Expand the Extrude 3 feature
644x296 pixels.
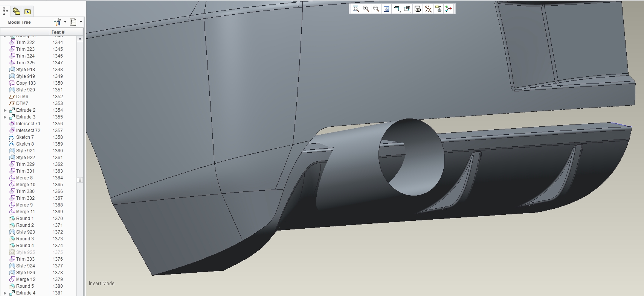5,117
